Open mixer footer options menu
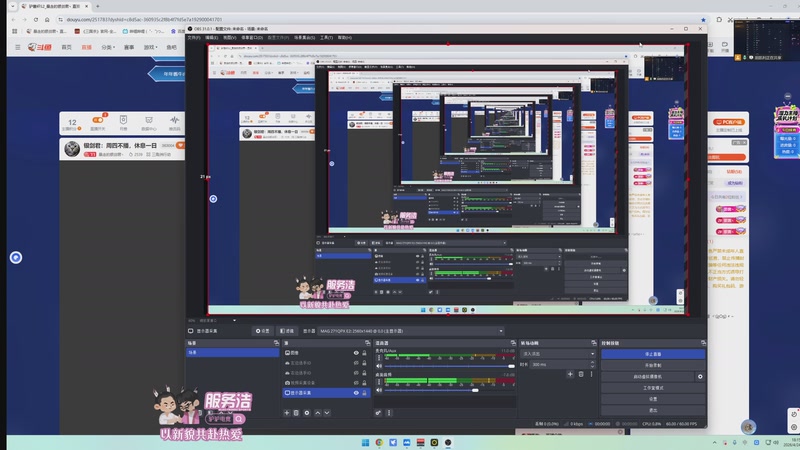Viewport: 800px width, 450px height. 389,413
